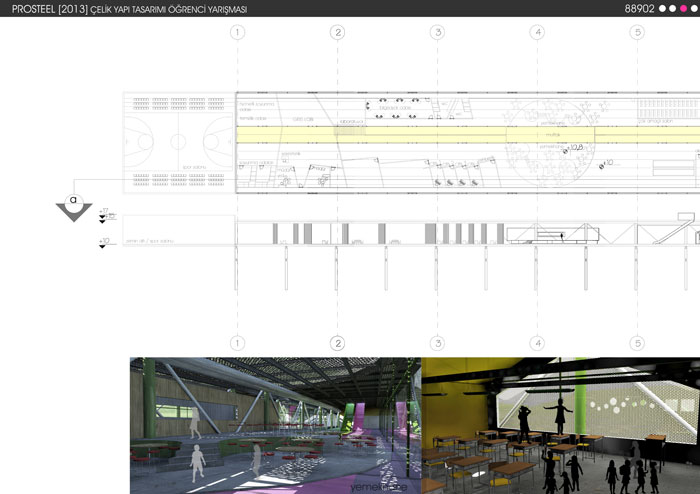Click the section marker labeled 'a'
The image size is (700, 494).
tap(73, 199)
